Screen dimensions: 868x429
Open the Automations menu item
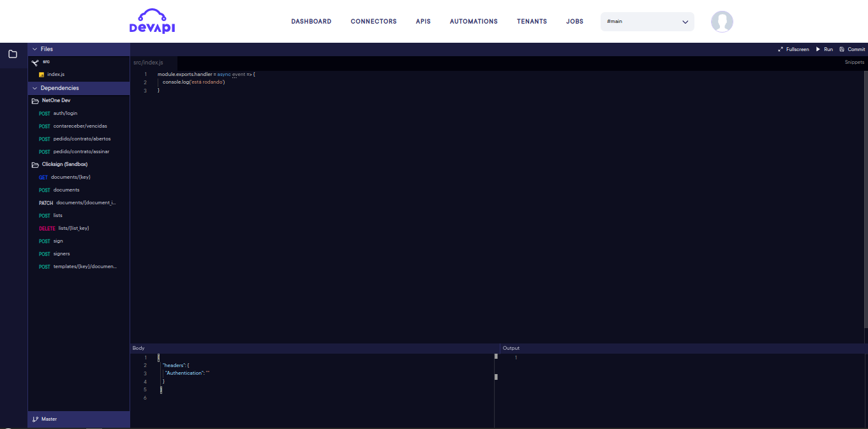[x=474, y=22]
